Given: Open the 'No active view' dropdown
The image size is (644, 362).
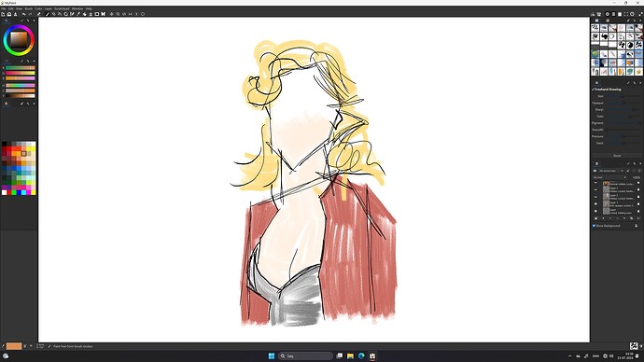Looking at the screenshot, I should pyautogui.click(x=610, y=171).
